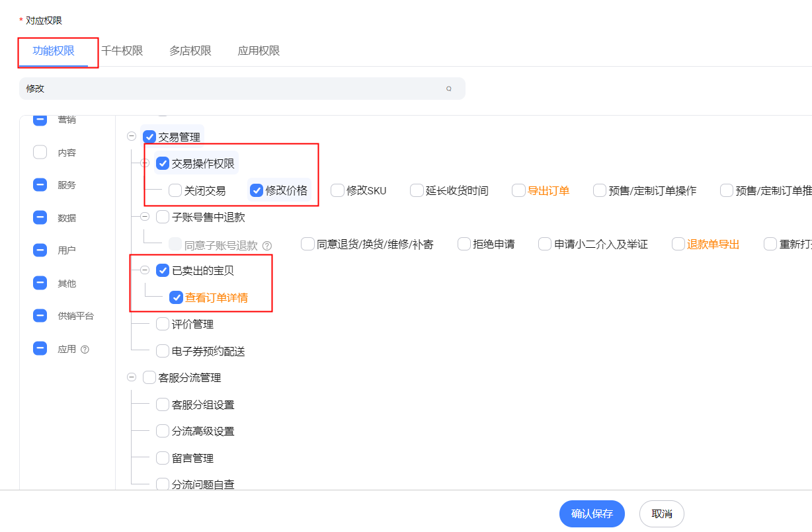This screenshot has width=812, height=532.
Task: Open the 多店权限 tab
Action: click(x=190, y=51)
